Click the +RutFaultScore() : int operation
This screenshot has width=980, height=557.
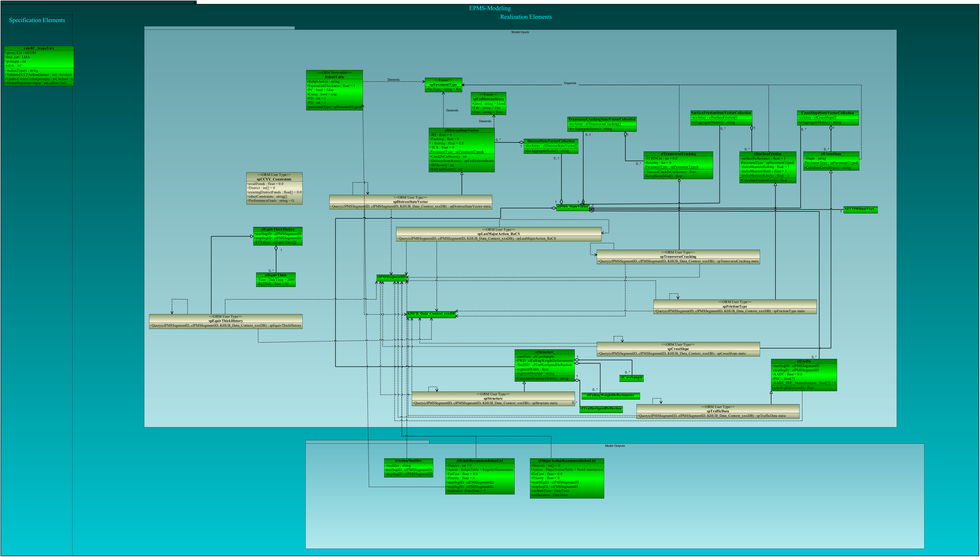coord(446,169)
